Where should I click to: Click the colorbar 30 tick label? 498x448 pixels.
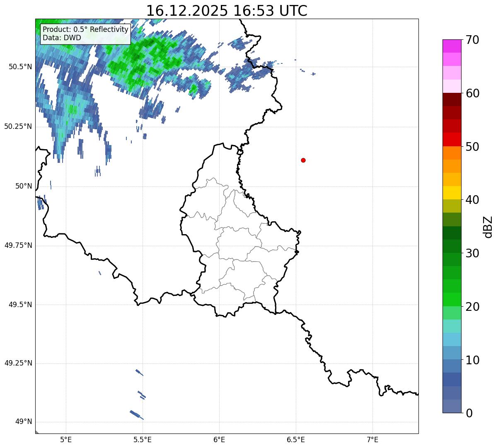[x=472, y=253]
